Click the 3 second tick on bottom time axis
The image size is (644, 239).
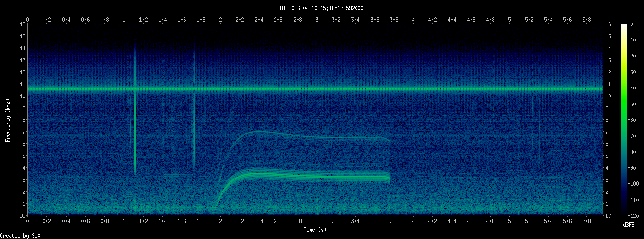click(317, 221)
